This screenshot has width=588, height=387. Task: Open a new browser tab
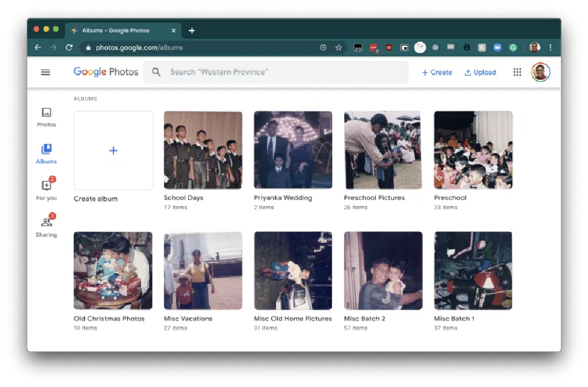click(192, 31)
